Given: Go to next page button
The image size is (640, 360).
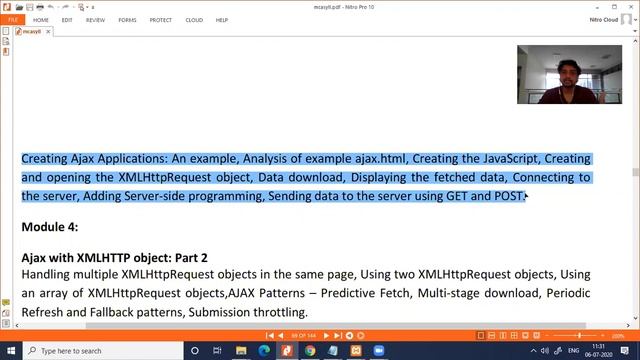Looking at the screenshot, I should coord(326,336).
